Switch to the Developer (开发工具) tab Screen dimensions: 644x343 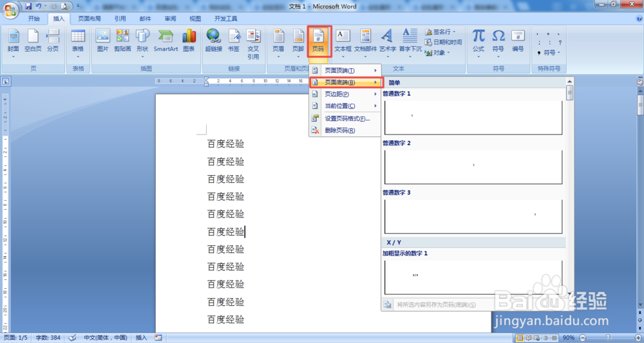click(226, 19)
